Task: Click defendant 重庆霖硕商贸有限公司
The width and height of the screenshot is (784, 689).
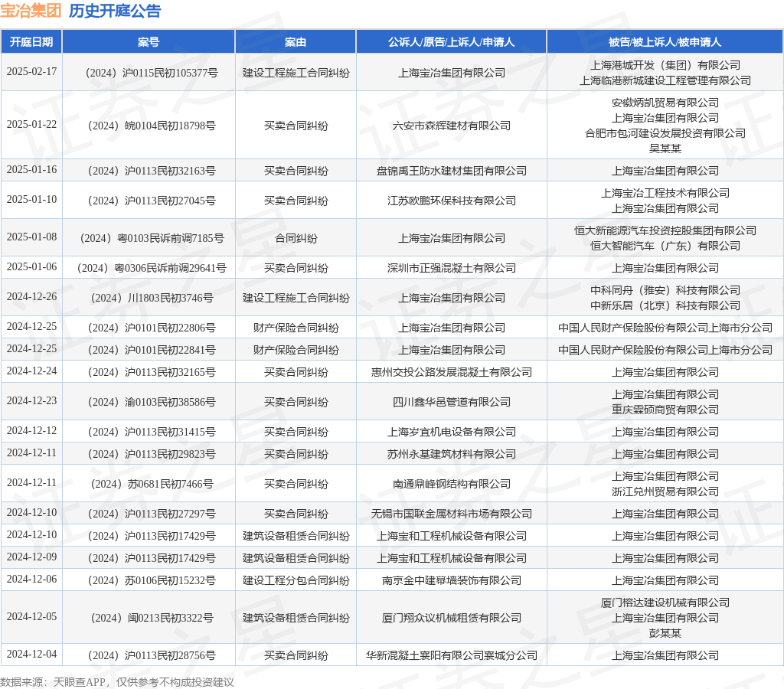Action: 665,410
